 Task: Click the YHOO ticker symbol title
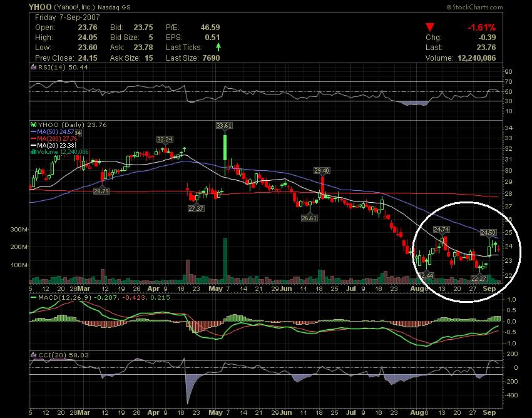tap(40, 7)
